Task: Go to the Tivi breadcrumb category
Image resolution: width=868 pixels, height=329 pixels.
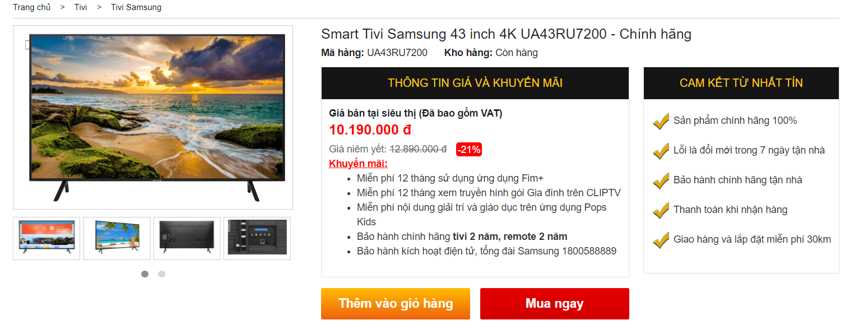Action: (81, 7)
